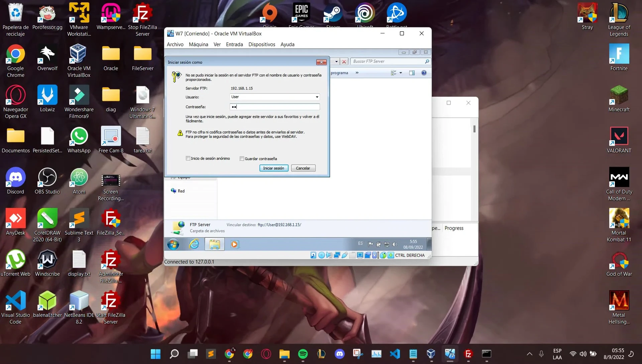Viewport: 642px width, 364px height.
Task: Click Spotify in the Windows taskbar
Action: tap(303, 354)
